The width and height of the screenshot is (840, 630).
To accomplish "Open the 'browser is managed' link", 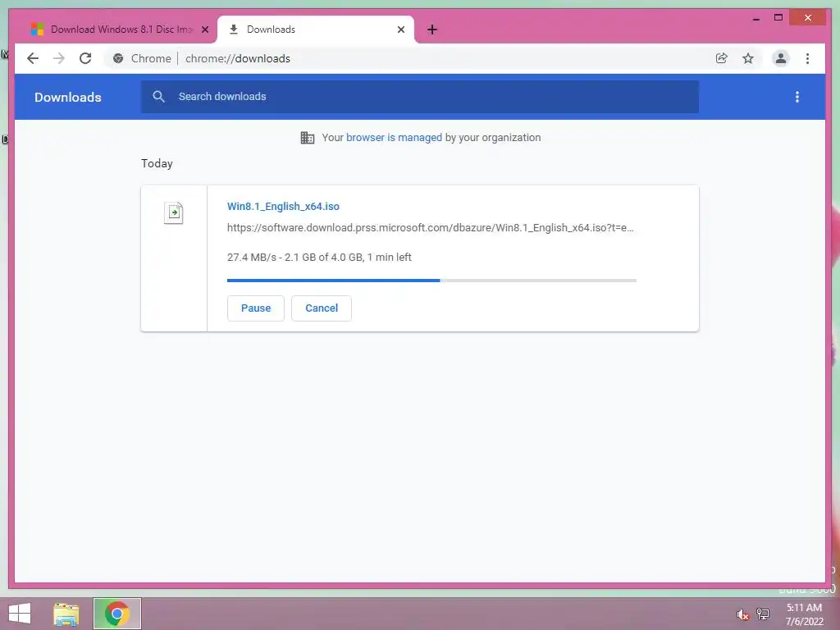I will [394, 137].
